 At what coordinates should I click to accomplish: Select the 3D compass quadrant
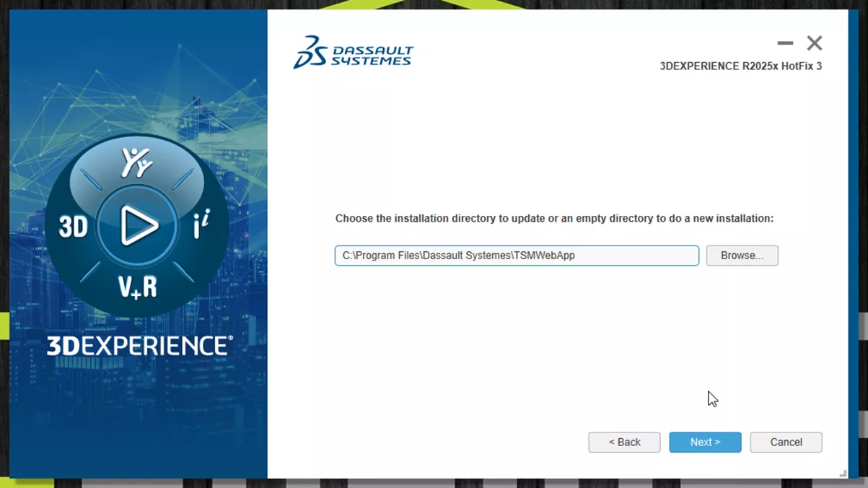[x=73, y=227]
